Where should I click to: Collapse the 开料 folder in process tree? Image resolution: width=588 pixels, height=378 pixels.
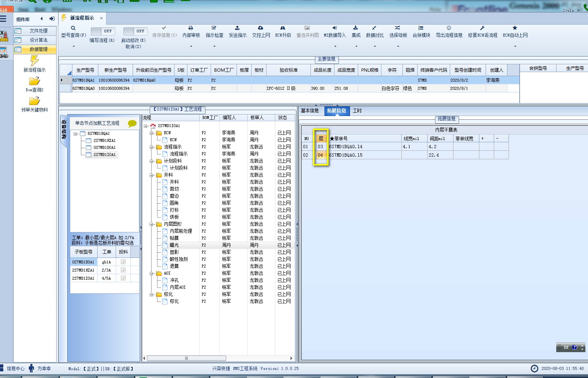click(x=152, y=175)
